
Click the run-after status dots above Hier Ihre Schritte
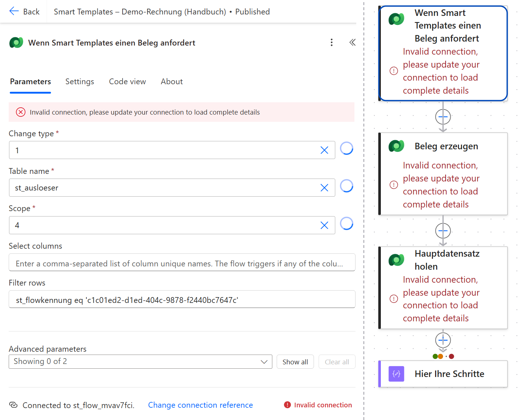coord(443,356)
